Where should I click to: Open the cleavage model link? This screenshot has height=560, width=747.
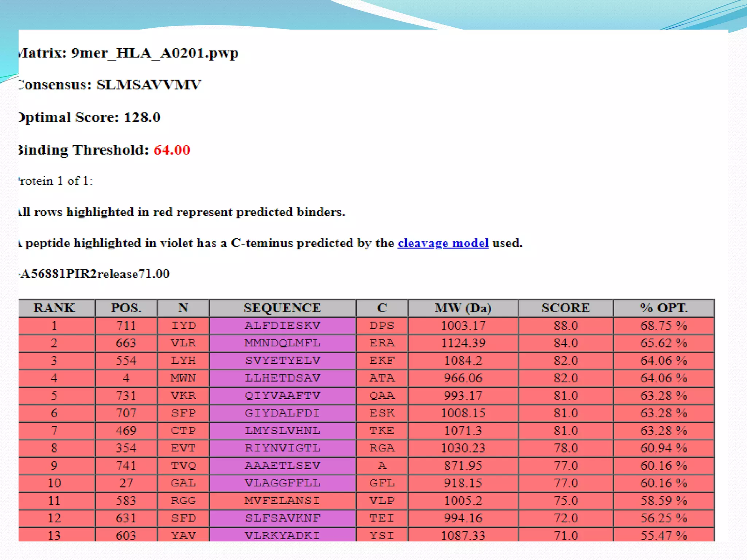tap(443, 243)
